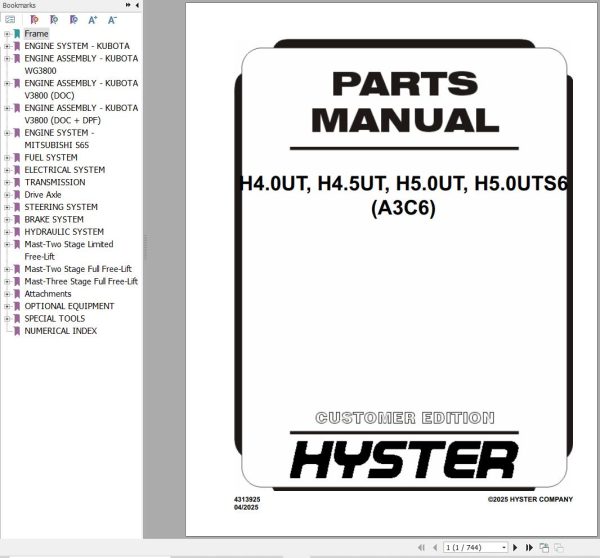Go to the next page
The image size is (600, 558).
point(515,548)
